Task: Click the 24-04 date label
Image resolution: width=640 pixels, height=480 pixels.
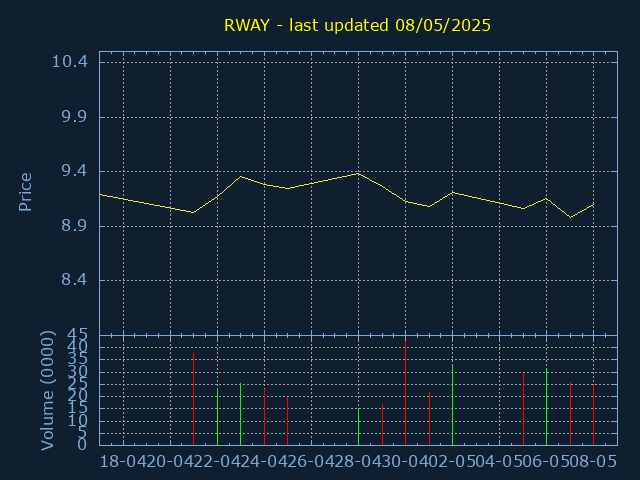Action: pos(264,462)
